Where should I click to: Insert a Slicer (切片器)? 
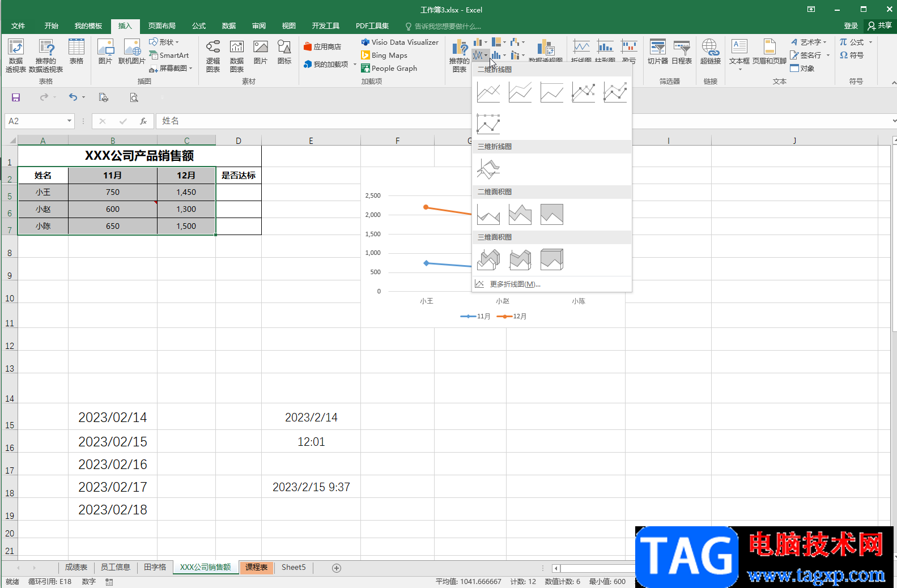658,52
